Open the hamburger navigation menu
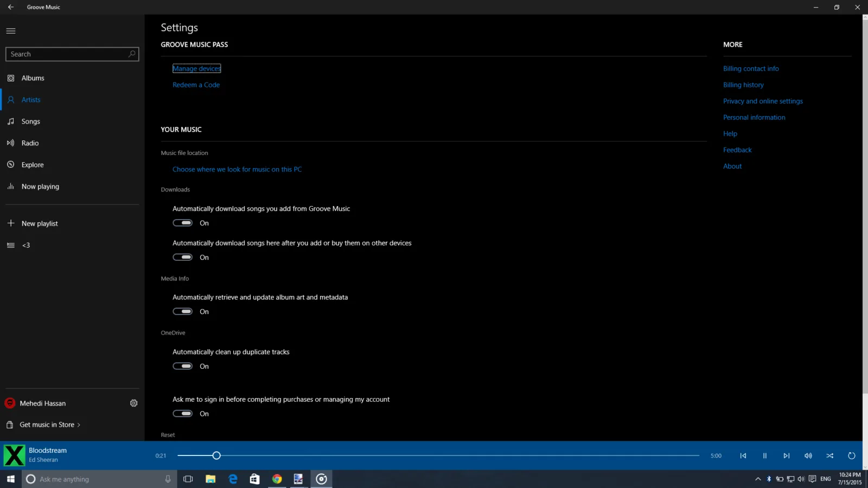This screenshot has height=488, width=868. (11, 31)
